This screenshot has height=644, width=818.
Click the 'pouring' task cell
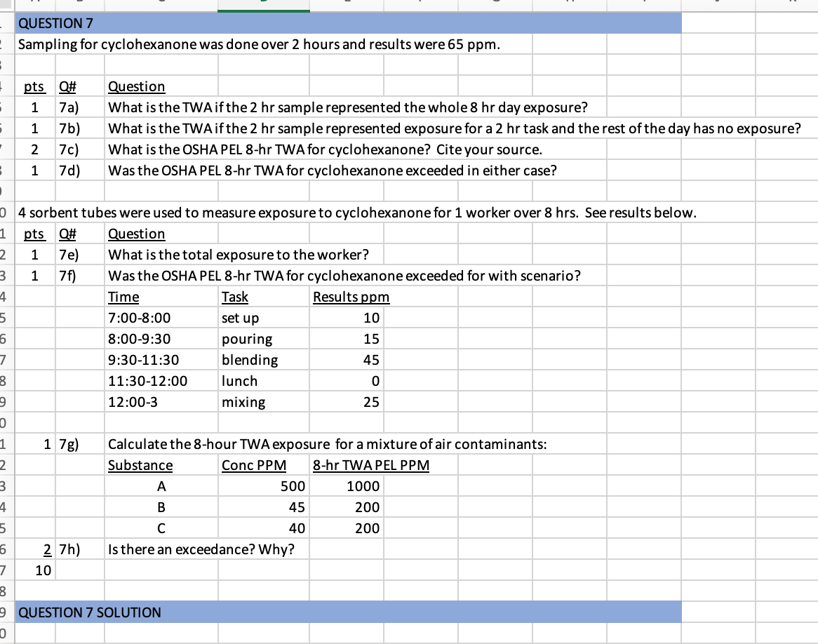264,339
